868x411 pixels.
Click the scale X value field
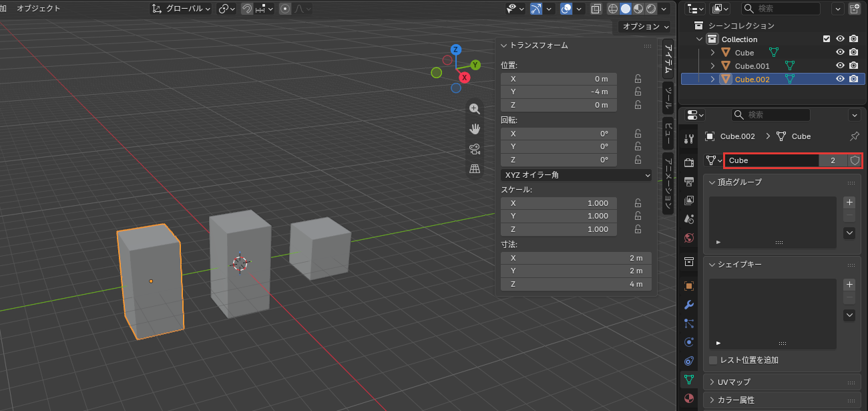pos(558,203)
